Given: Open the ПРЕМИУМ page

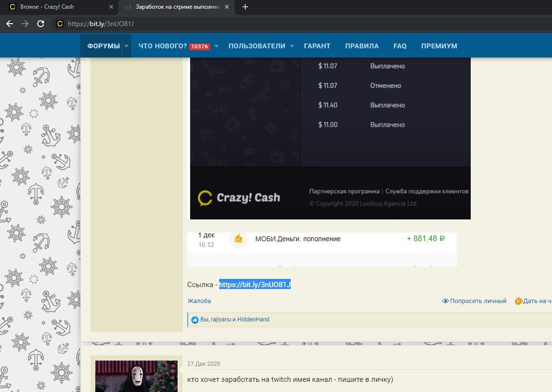Looking at the screenshot, I should (x=439, y=46).
